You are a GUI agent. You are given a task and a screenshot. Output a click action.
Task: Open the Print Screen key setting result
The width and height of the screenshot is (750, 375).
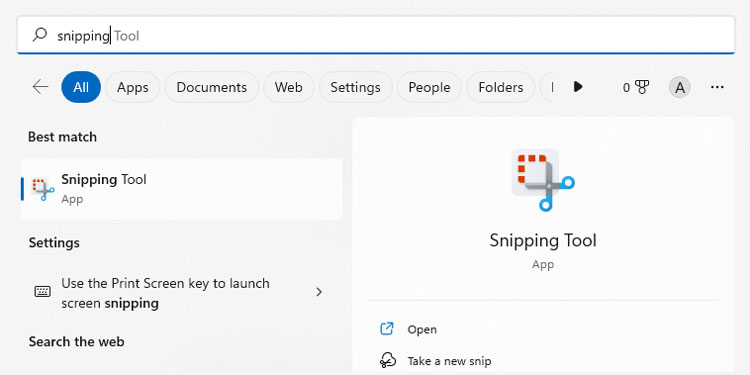point(181,293)
